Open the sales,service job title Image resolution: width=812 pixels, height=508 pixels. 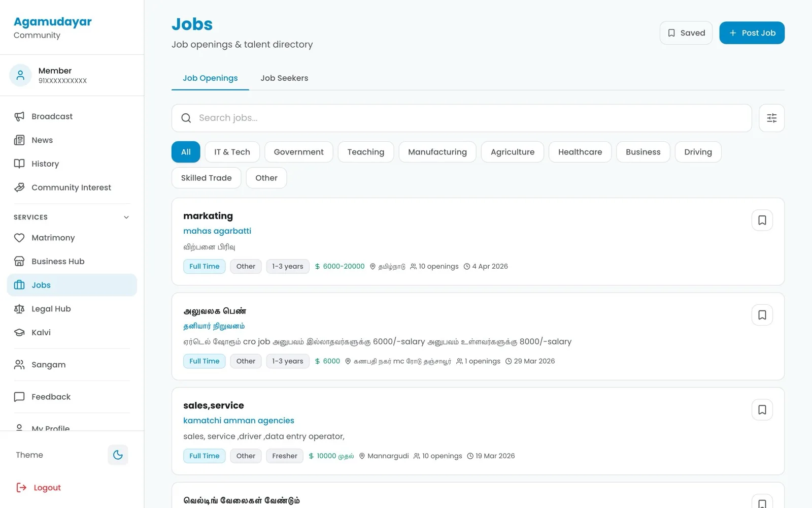pyautogui.click(x=214, y=405)
